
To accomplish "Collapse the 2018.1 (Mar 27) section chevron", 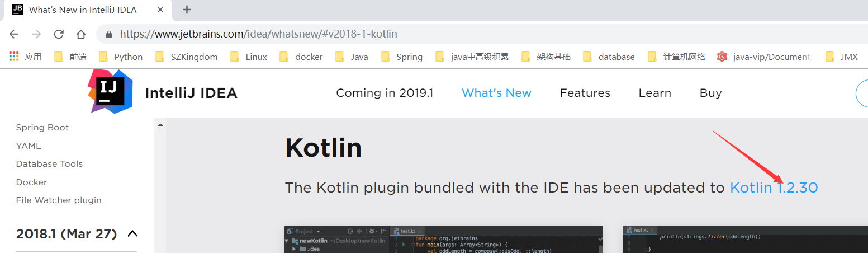I will 132,233.
